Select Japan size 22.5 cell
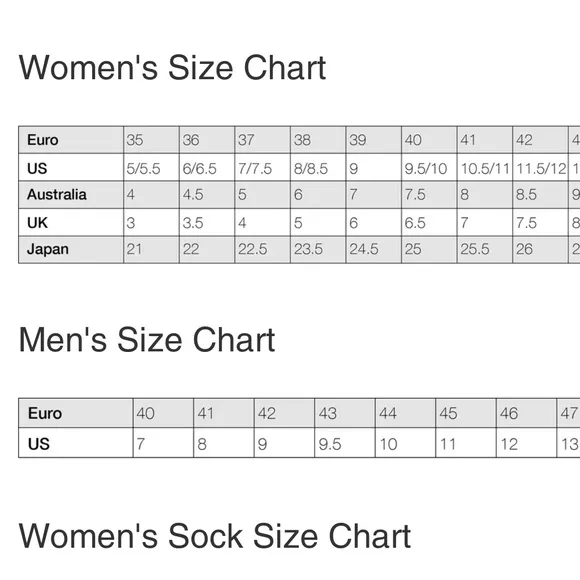580x580 pixels. click(x=263, y=249)
